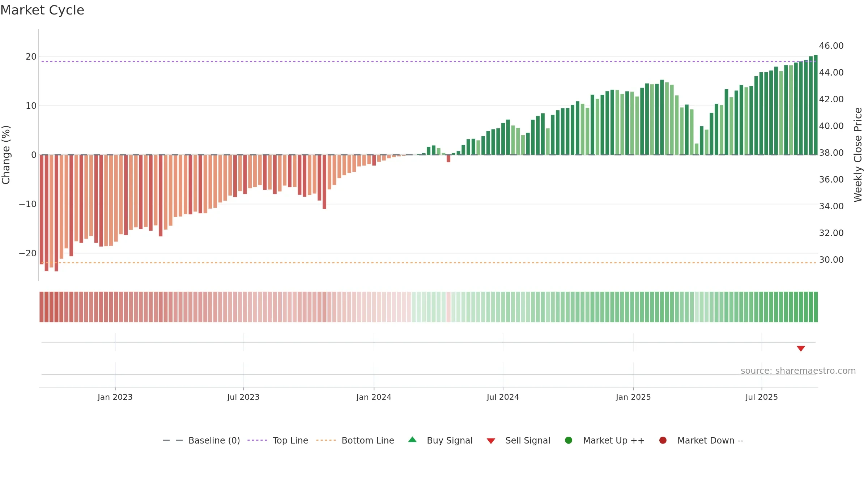Click the red sell signal marker near Jul 2025
The image size is (868, 488).
tap(801, 348)
